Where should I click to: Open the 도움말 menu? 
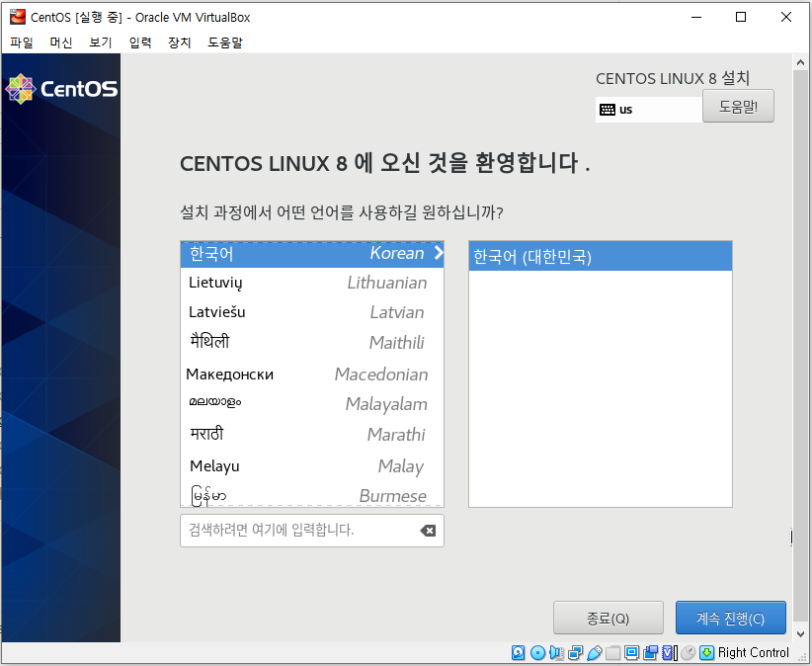point(225,42)
